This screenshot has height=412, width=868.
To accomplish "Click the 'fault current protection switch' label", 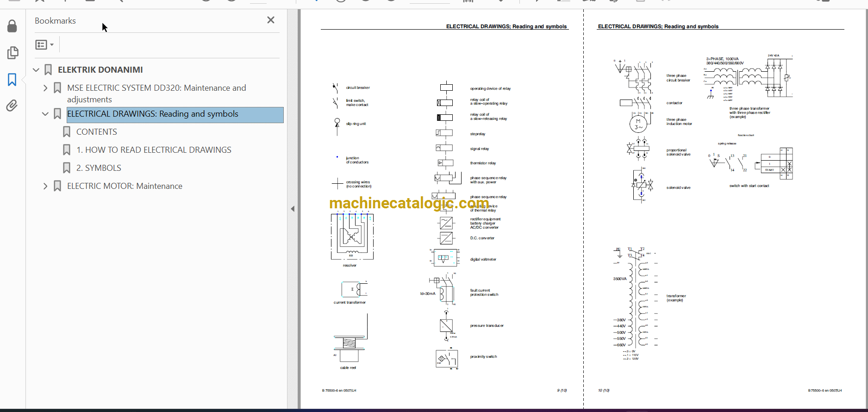I will point(484,293).
